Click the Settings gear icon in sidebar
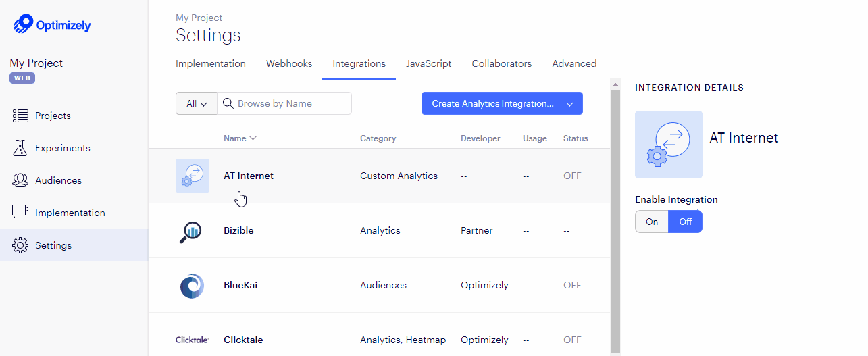 20,245
